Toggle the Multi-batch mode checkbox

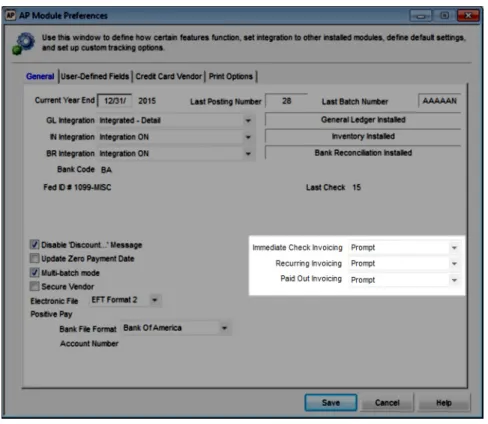pyautogui.click(x=34, y=273)
